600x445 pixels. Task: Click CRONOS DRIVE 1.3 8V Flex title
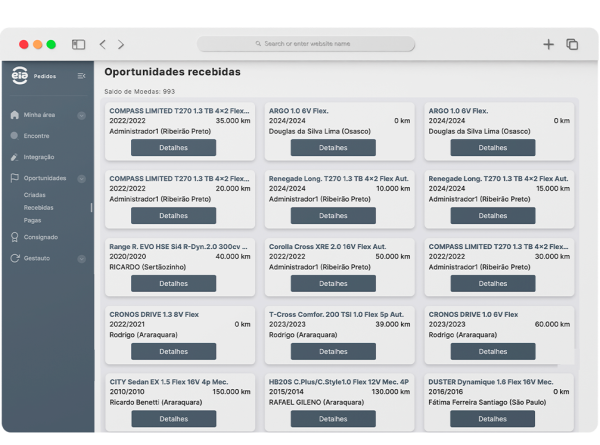[x=154, y=315]
